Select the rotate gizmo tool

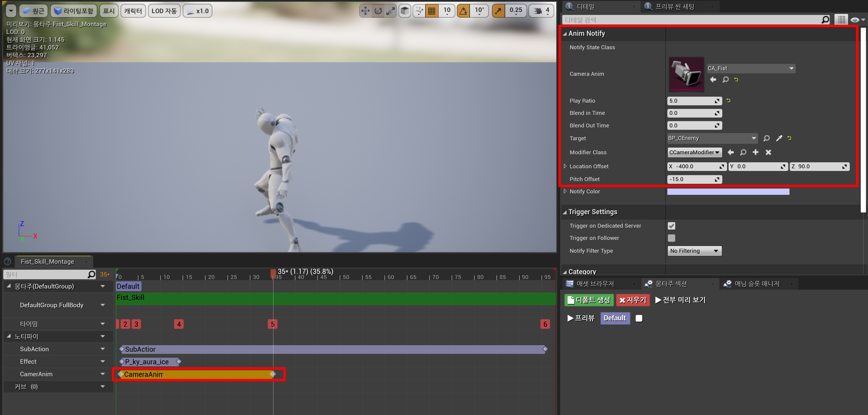coord(378,11)
